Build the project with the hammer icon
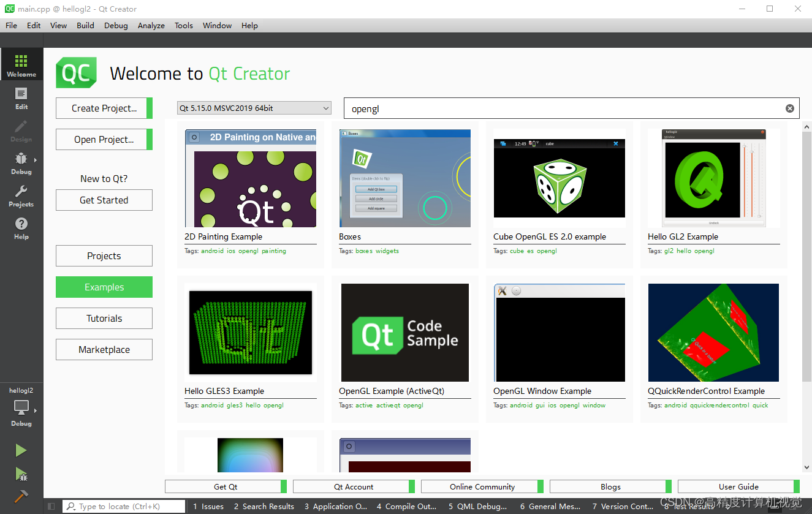This screenshot has width=812, height=514. (x=21, y=496)
